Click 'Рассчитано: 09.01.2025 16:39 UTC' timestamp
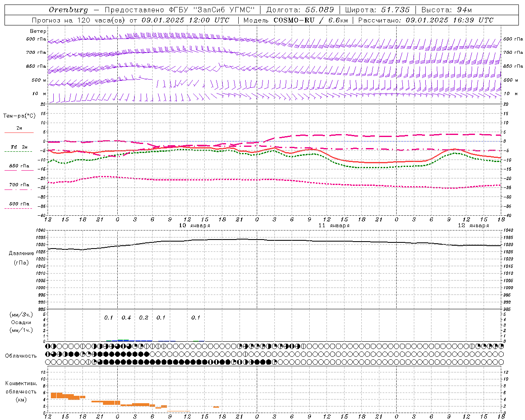The width and height of the screenshot is (525, 420). coord(426,20)
